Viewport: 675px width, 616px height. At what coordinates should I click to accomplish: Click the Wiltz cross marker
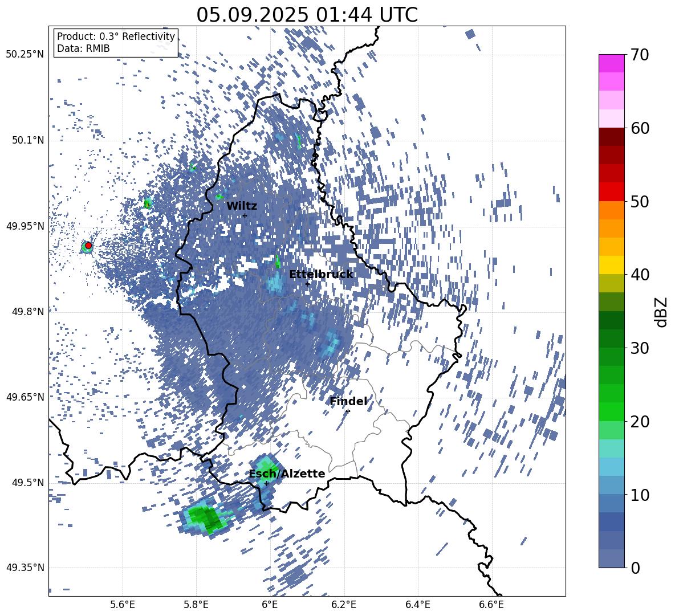[245, 215]
